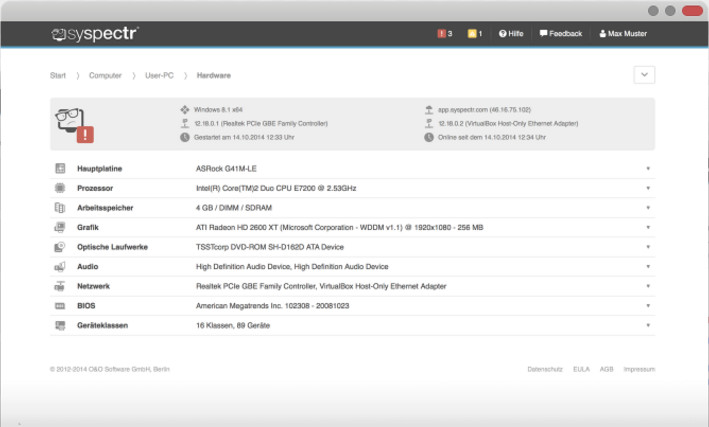This screenshot has height=427, width=709.
Task: Select the Grafik label
Action: (88, 228)
